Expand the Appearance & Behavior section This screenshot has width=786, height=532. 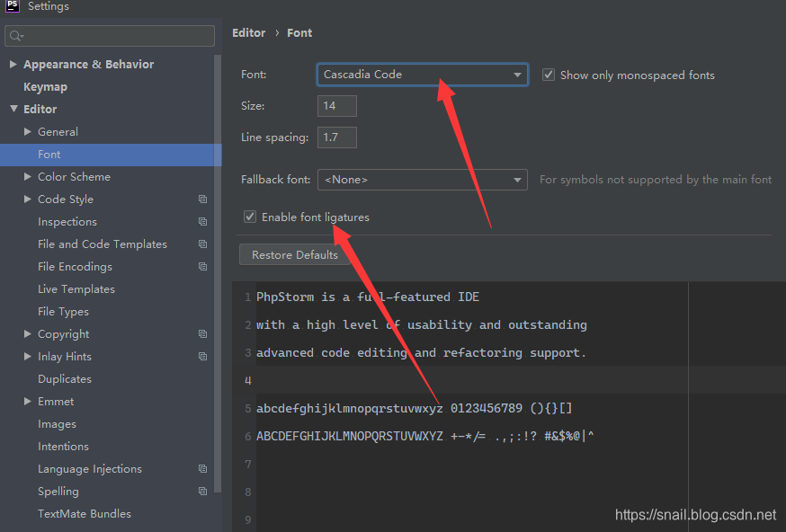pos(13,64)
